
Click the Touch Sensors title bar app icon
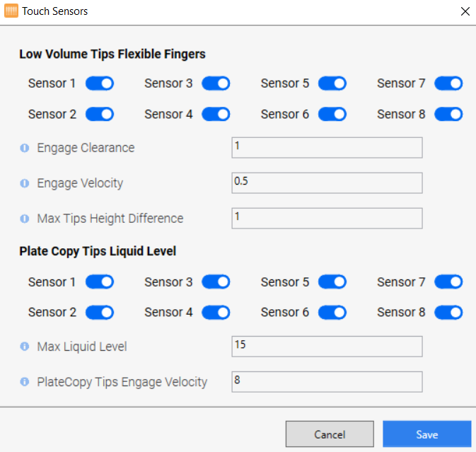point(11,11)
